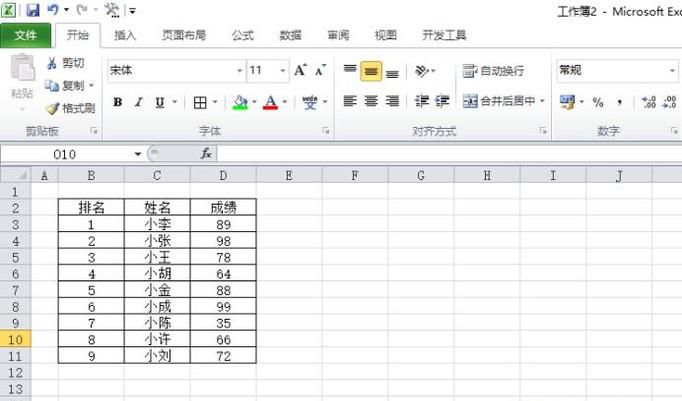The width and height of the screenshot is (682, 401).
Task: Select column D header
Action: point(223,175)
